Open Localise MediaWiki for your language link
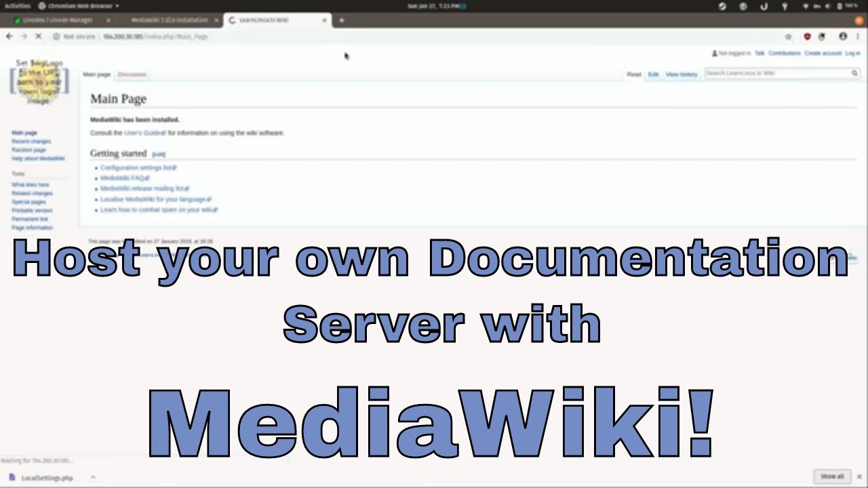 [x=155, y=199]
